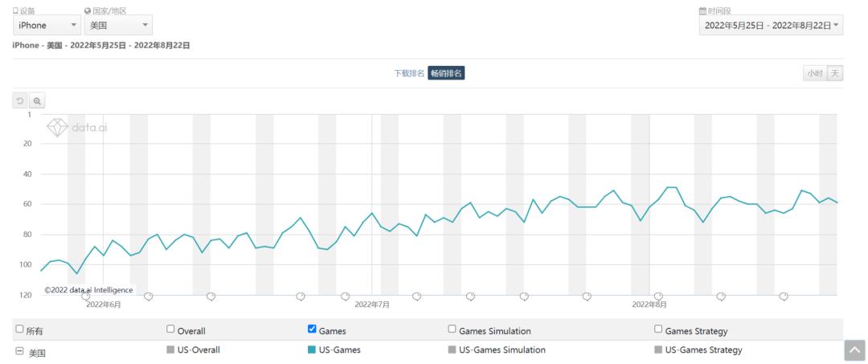Click the data.ai diamond logo watermark
This screenshot has width=868, height=364.
click(x=58, y=128)
